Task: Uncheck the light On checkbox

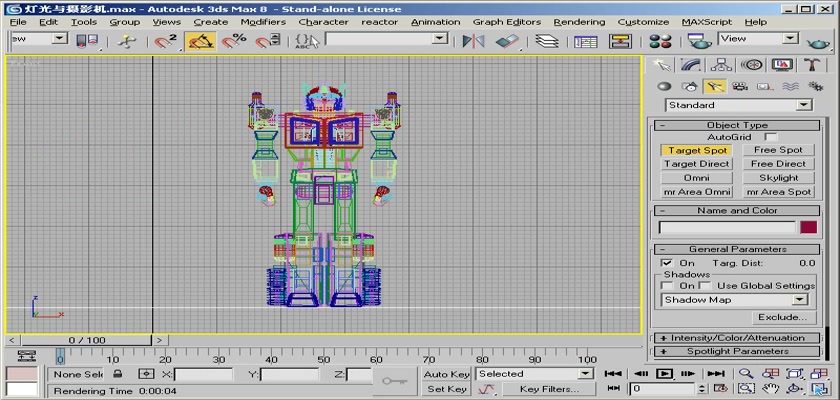Action: [x=666, y=263]
